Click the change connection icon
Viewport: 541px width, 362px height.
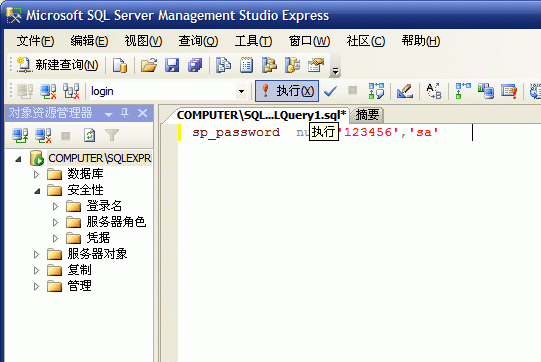coord(71,91)
